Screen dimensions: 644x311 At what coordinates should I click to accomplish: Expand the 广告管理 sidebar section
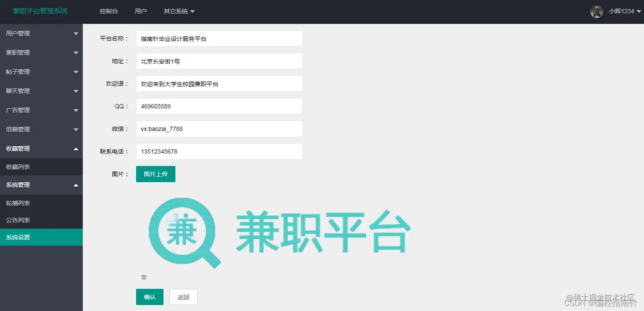coord(41,110)
